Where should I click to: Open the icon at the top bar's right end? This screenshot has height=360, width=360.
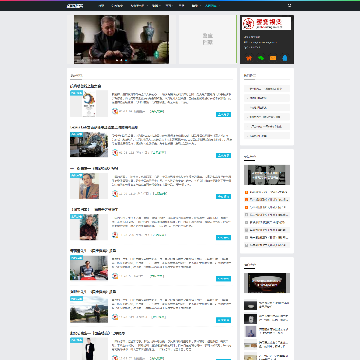coord(289,5)
